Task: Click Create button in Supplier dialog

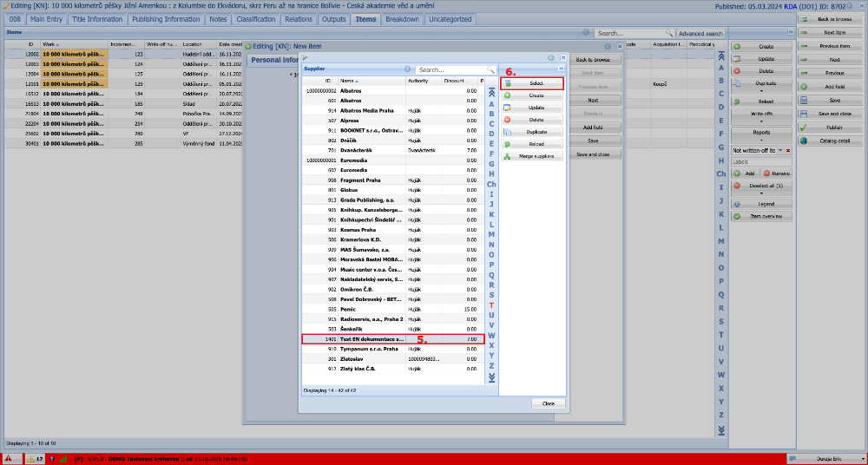Action: [x=532, y=95]
